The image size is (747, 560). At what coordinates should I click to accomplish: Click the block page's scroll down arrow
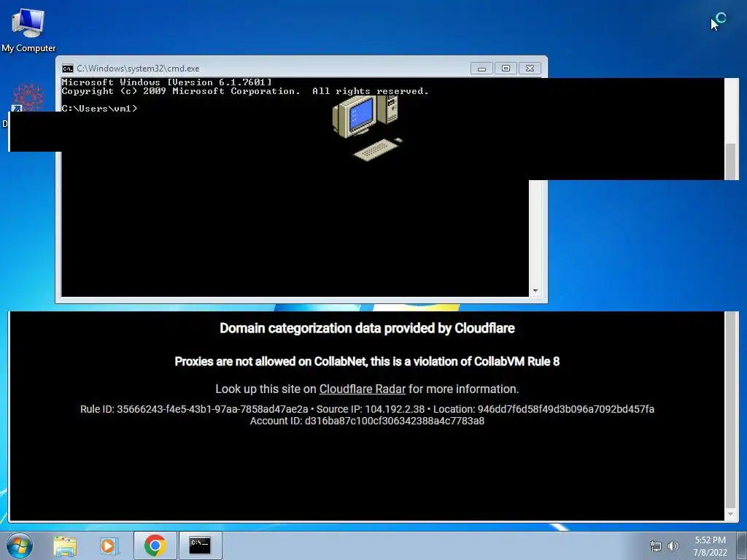tap(730, 514)
